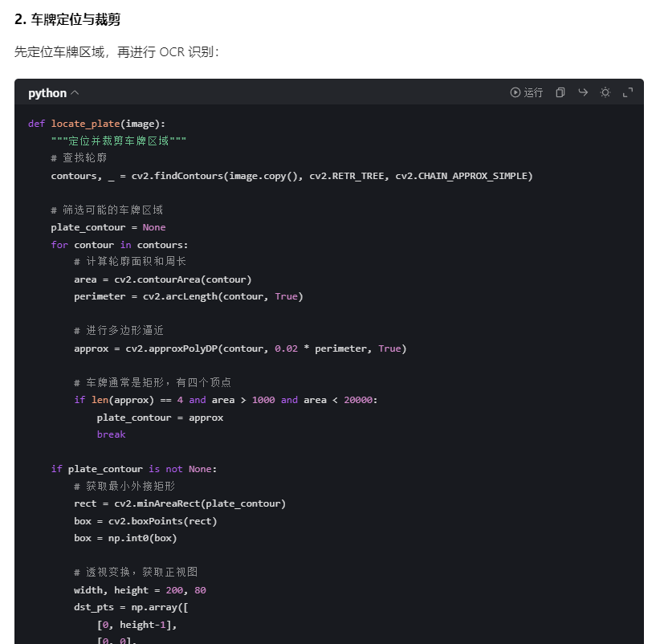Select the python language label
Image resolution: width=660 pixels, height=644 pixels.
click(47, 92)
